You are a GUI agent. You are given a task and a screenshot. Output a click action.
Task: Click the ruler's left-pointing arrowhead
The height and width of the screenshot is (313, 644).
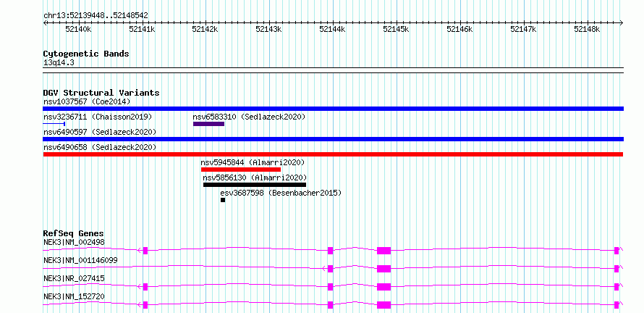coord(45,22)
